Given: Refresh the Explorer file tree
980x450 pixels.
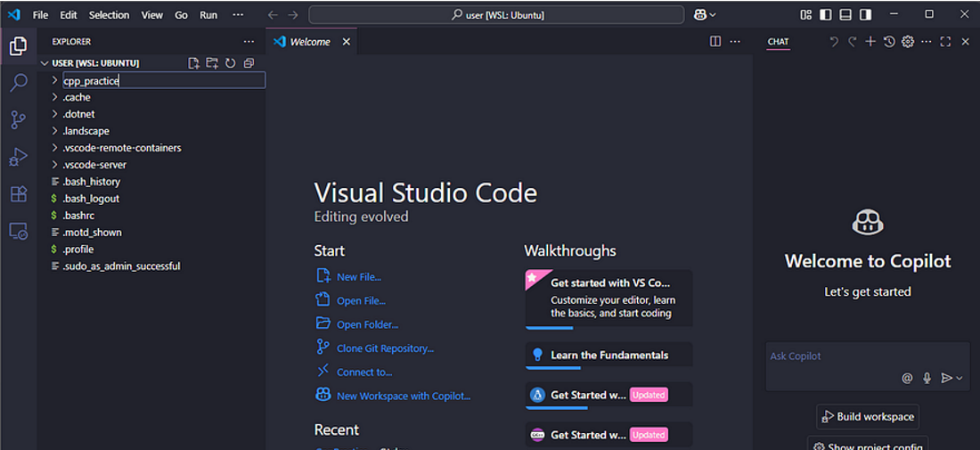Looking at the screenshot, I should pos(230,63).
